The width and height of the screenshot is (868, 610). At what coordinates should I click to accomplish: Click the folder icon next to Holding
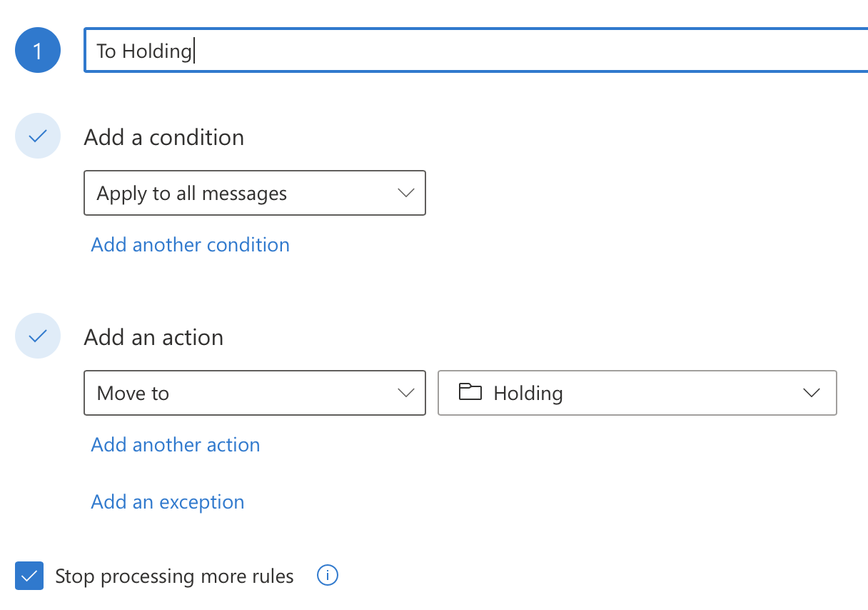pyautogui.click(x=470, y=392)
